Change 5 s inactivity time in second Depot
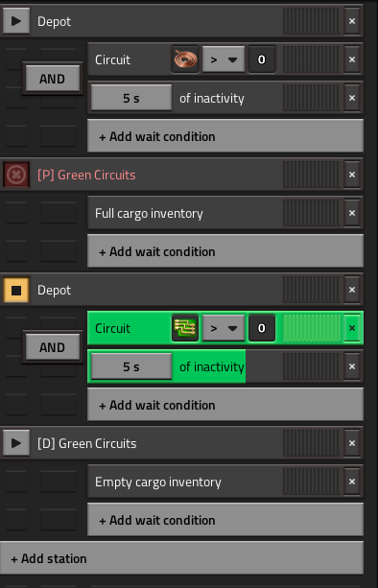The width and height of the screenshot is (378, 588). point(131,366)
